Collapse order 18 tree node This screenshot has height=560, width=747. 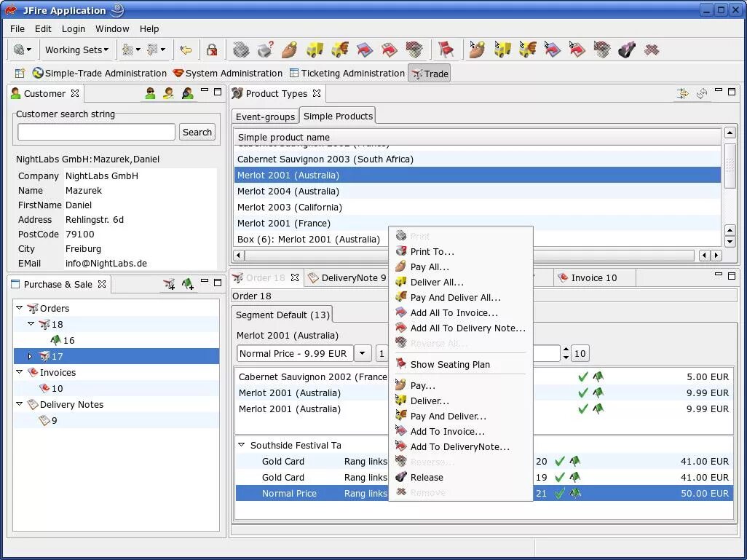click(x=31, y=323)
